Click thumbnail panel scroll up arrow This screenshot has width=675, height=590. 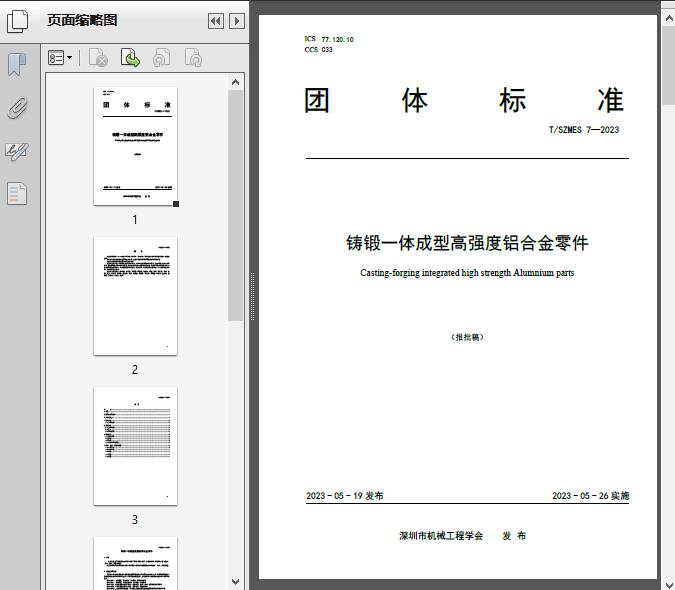(x=235, y=82)
